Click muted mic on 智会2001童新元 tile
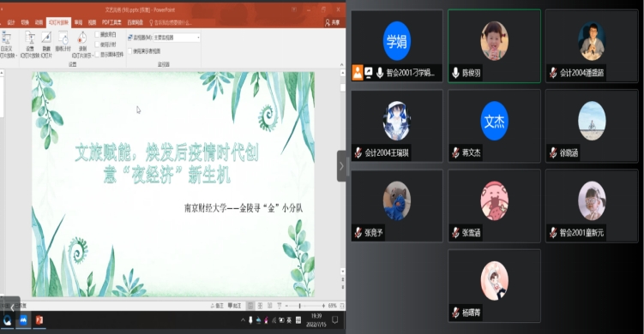Screen dimensions: 644x334 [553, 233]
